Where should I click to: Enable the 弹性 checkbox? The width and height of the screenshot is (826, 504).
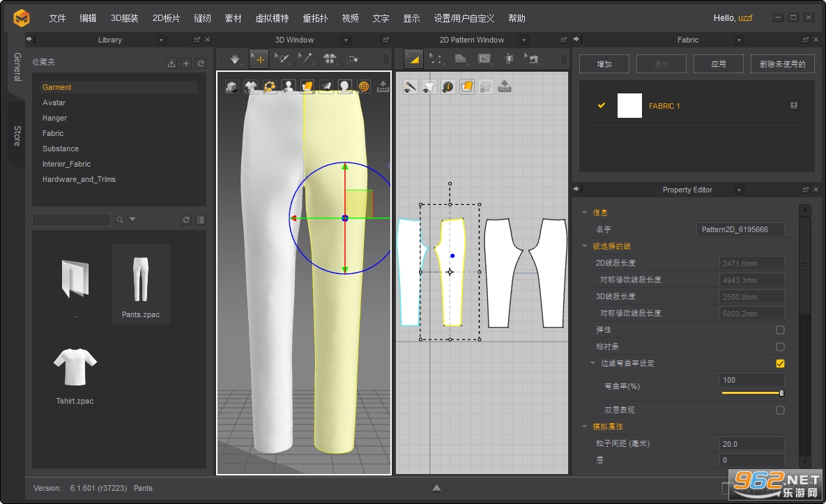[x=780, y=330]
